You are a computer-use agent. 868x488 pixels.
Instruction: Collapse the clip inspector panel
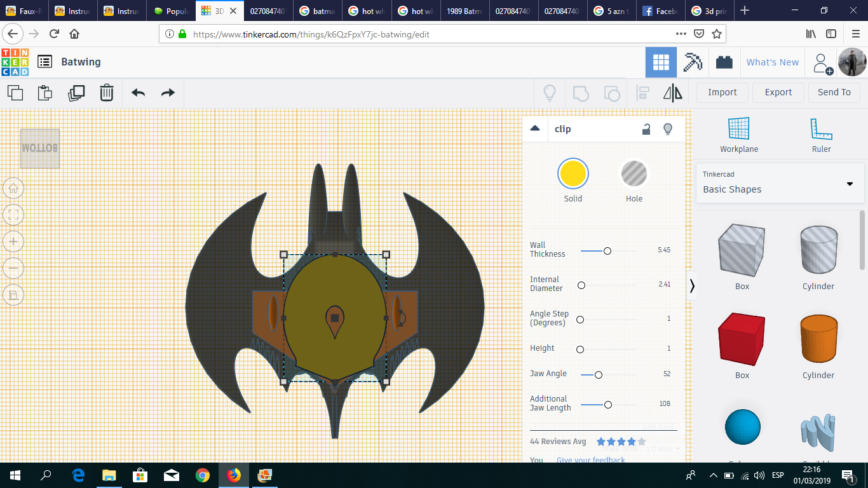535,128
